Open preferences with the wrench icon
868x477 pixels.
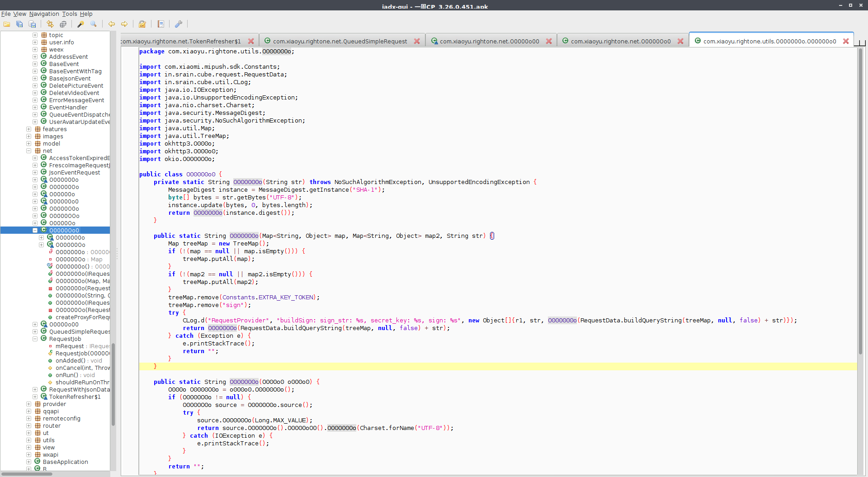click(179, 24)
